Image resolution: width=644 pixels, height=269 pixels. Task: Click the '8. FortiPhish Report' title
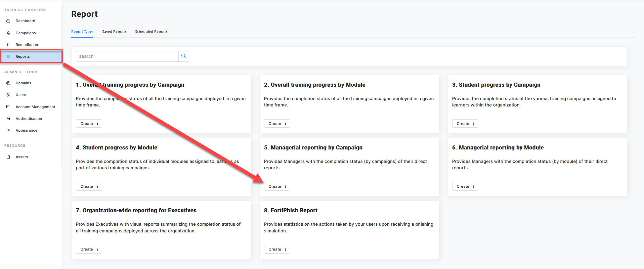291,210
